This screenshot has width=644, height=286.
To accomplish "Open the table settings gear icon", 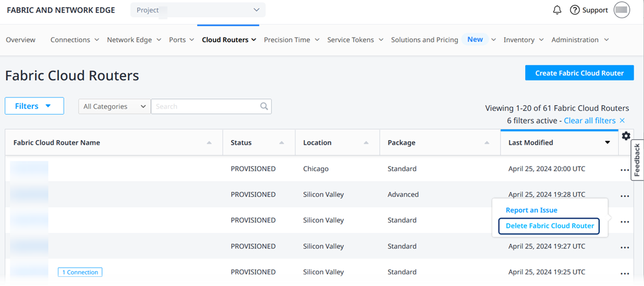I will point(626,136).
